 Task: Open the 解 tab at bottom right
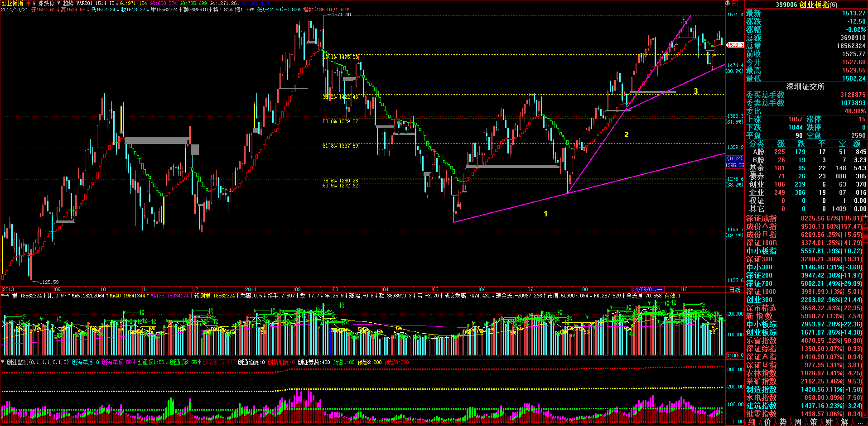844,422
